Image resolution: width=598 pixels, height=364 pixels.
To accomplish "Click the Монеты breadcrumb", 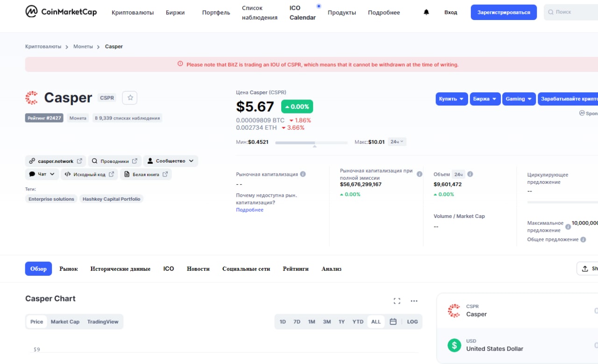I will [83, 47].
